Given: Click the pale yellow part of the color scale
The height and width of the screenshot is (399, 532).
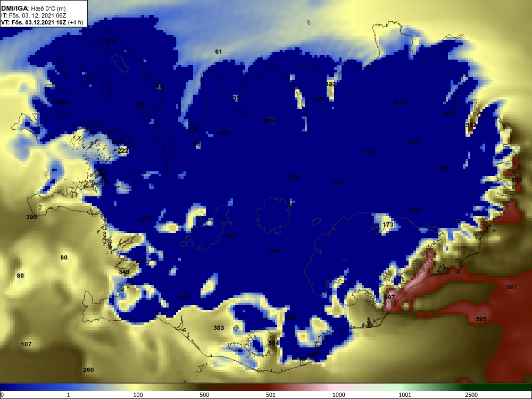Looking at the screenshot, I should (136, 387).
